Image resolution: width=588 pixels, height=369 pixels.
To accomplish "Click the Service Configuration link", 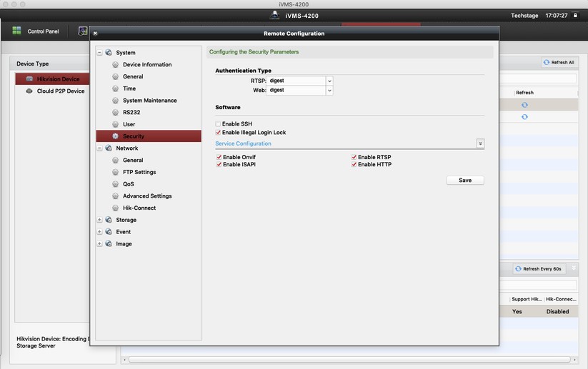I will tap(243, 143).
